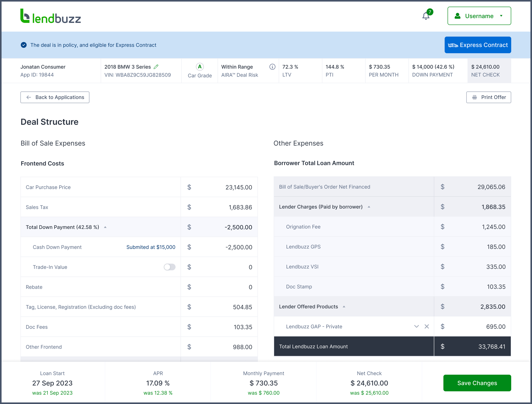
Task: Click the APR 17.09 % value
Action: [158, 383]
